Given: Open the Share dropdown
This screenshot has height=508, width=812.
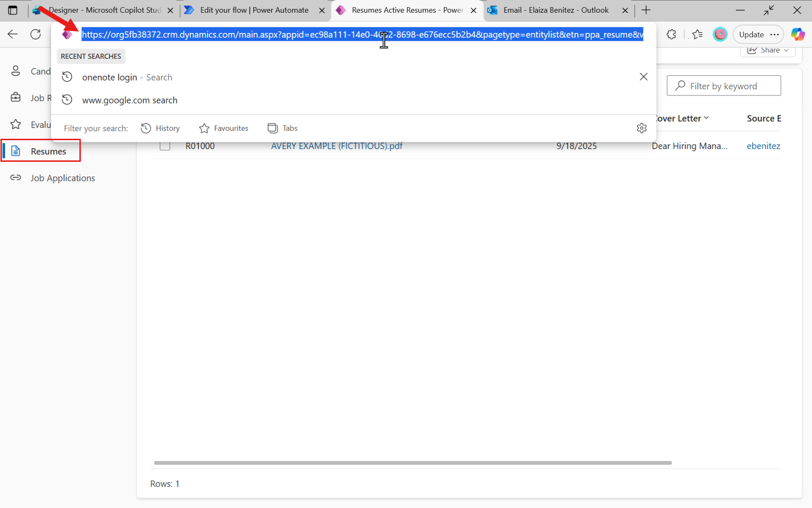Looking at the screenshot, I should [x=767, y=50].
